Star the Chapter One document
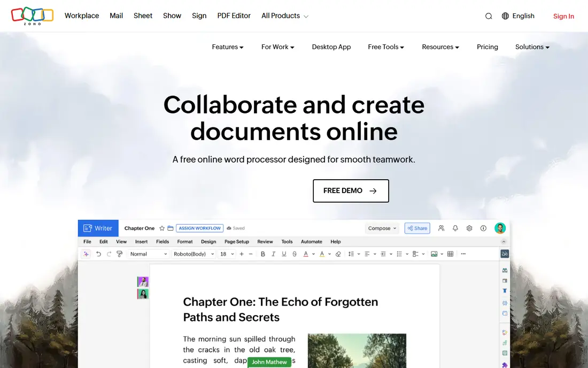Image resolution: width=588 pixels, height=368 pixels. (162, 228)
